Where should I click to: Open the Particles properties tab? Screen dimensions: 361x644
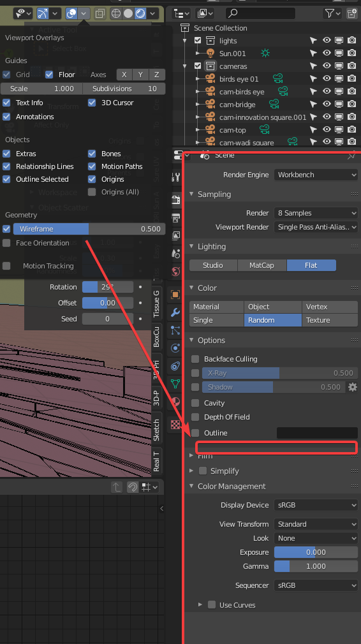[176, 330]
